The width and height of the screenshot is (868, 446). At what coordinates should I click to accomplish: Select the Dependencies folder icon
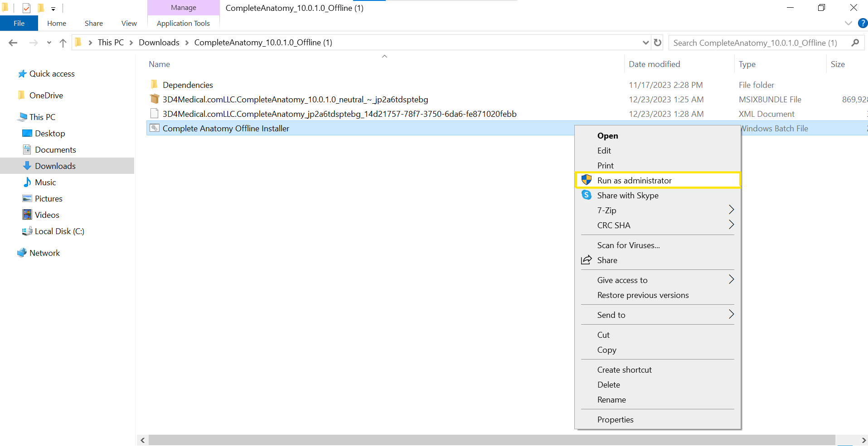[154, 85]
